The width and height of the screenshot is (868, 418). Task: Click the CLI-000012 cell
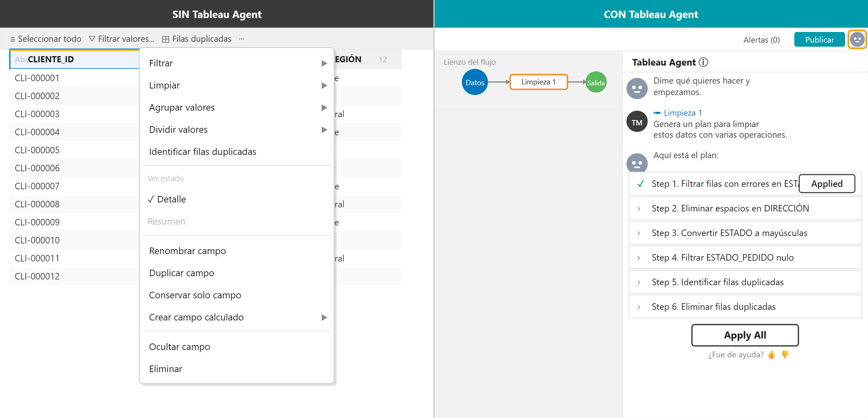[74, 276]
